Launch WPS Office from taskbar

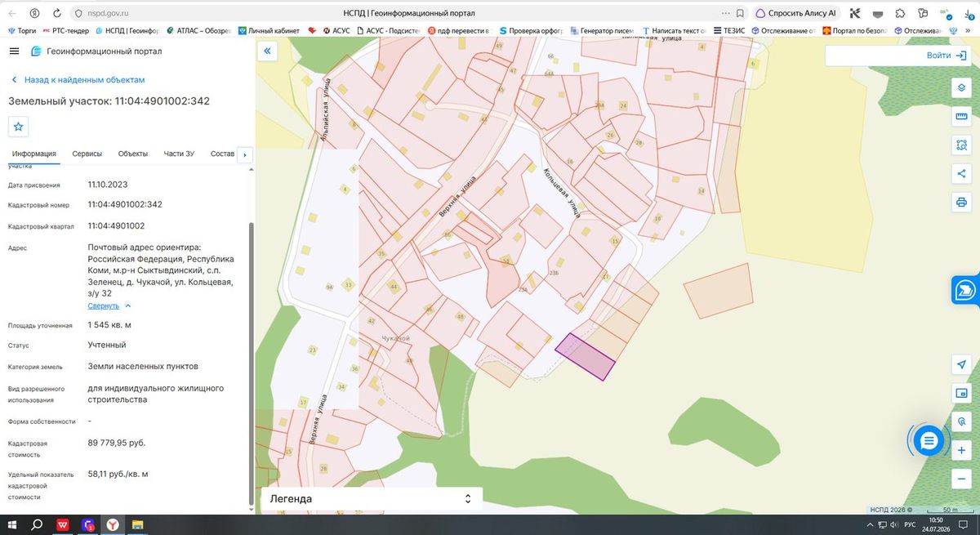62,524
